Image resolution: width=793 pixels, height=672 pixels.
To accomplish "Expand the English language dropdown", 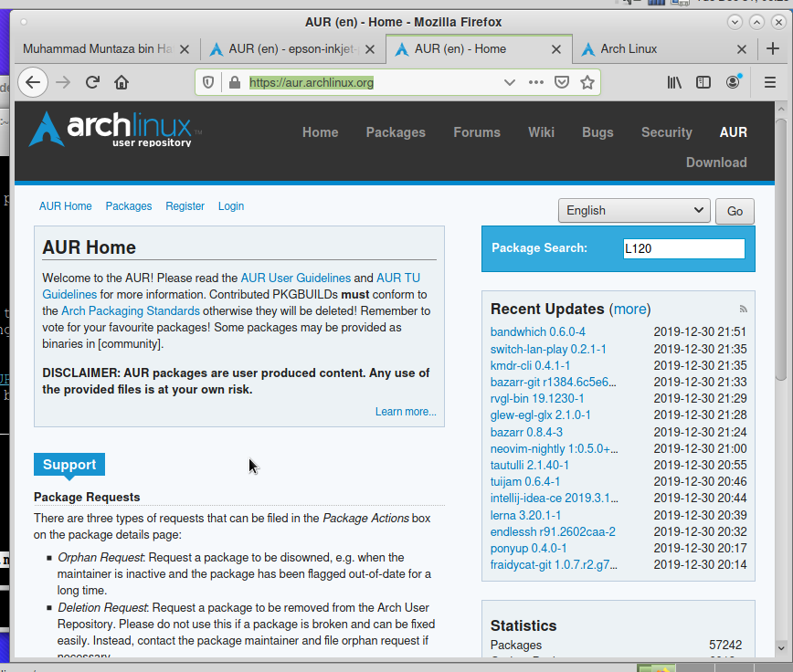I will point(634,210).
